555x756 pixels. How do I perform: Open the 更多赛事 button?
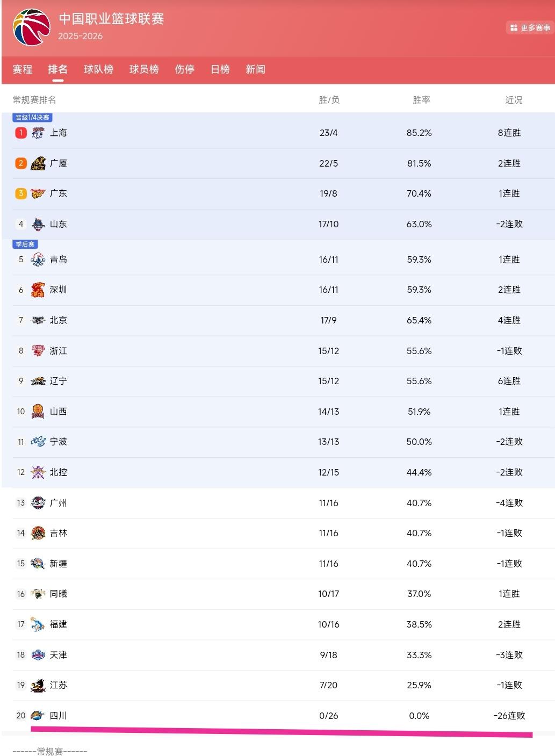coord(530,27)
